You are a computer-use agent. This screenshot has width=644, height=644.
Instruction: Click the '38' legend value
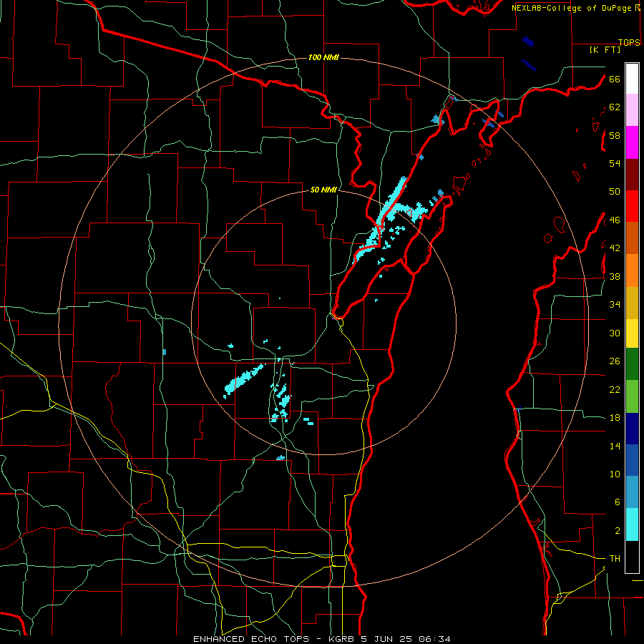615,277
